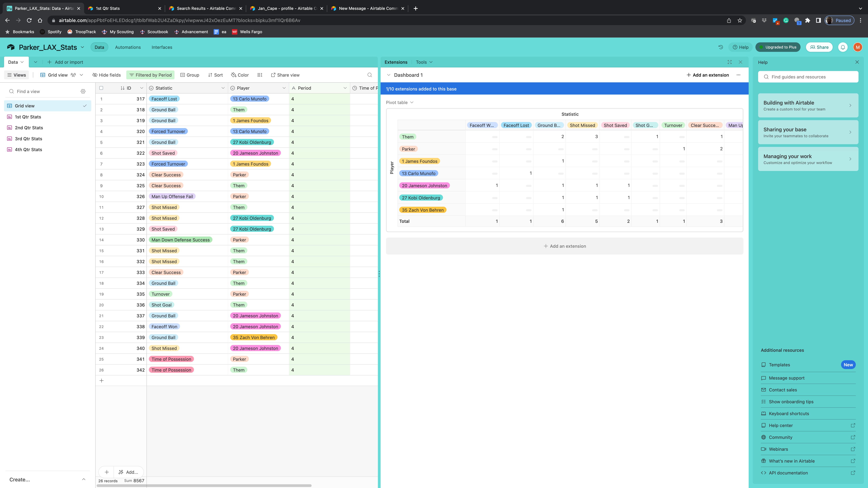Open the notifications bell
Screen dimensions: 868x488
click(x=843, y=47)
